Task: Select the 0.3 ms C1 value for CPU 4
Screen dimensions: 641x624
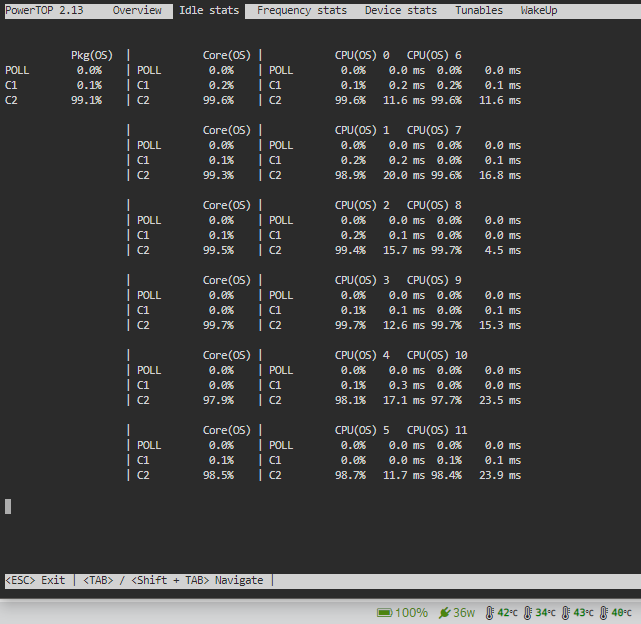Action: tap(406, 385)
